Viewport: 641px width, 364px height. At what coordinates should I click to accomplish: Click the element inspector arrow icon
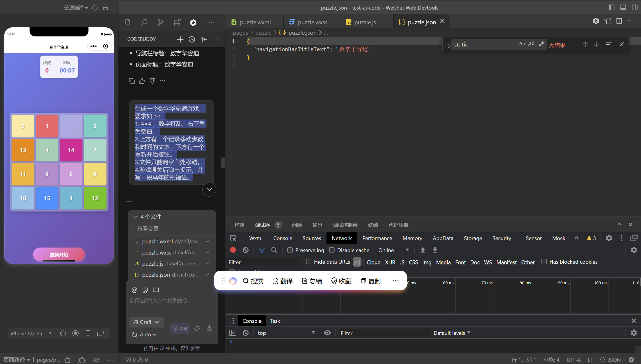233,238
